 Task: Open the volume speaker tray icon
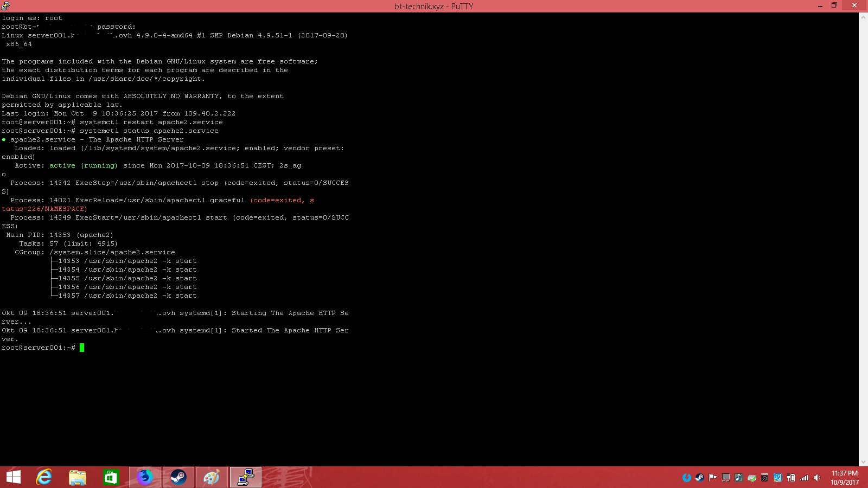tap(818, 478)
